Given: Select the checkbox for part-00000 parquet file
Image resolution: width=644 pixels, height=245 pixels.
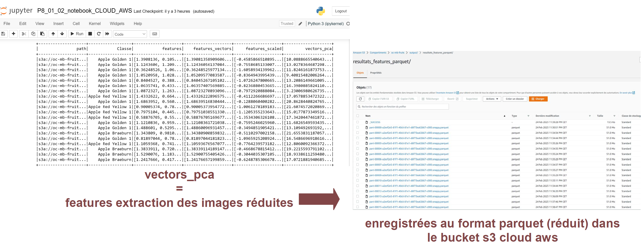Looking at the screenshot, I should (357, 127).
